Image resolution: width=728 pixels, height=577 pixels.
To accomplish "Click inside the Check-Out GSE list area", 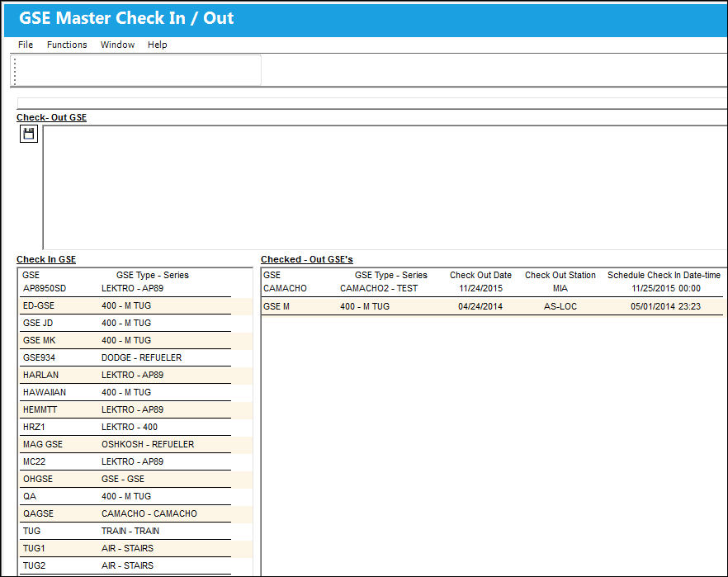I will [x=385, y=187].
